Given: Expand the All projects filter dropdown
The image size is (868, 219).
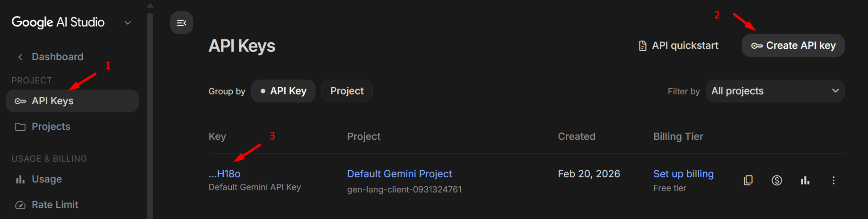Looking at the screenshot, I should (775, 91).
